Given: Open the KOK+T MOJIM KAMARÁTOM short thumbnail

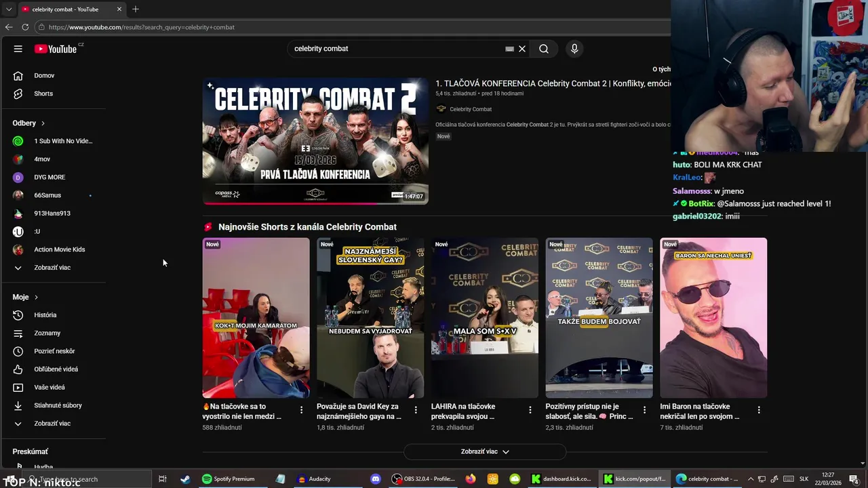Looking at the screenshot, I should point(256,318).
